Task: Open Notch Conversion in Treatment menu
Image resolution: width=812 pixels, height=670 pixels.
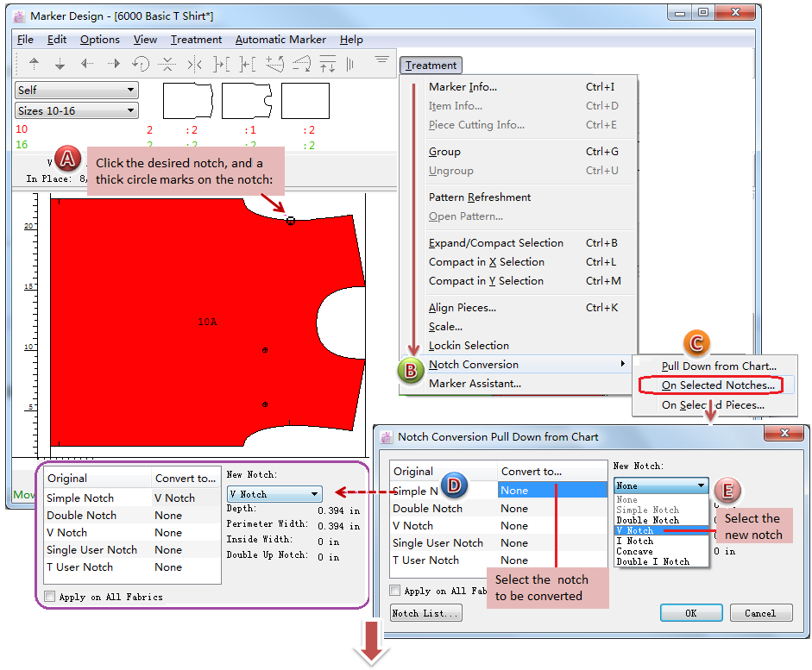Action: 474,365
